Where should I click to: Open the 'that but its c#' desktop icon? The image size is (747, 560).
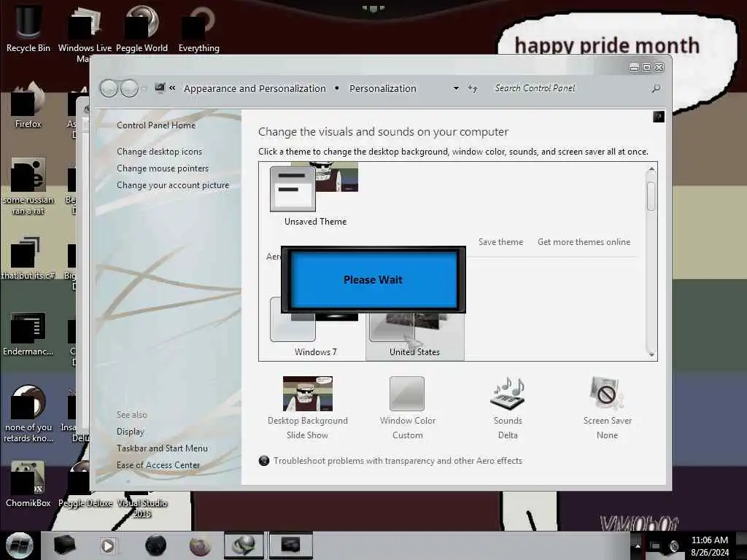28,257
